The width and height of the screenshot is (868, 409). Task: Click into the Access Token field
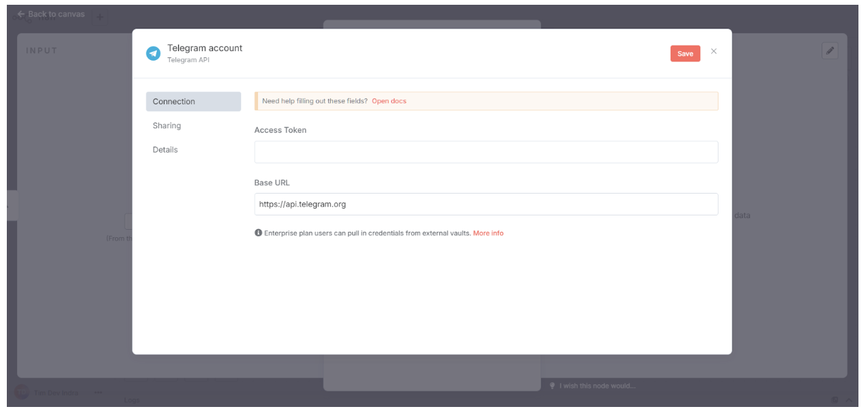point(486,152)
